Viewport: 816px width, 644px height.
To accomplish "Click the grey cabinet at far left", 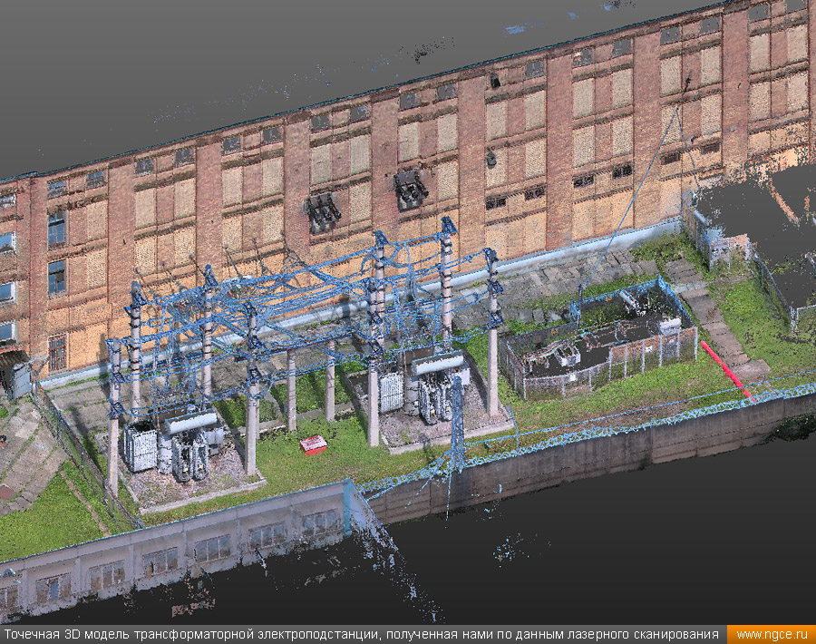I will [20, 381].
